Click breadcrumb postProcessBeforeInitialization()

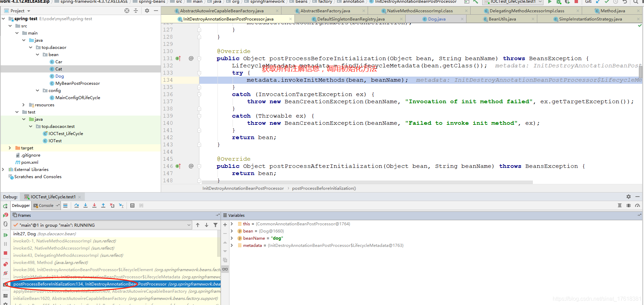click(x=324, y=188)
